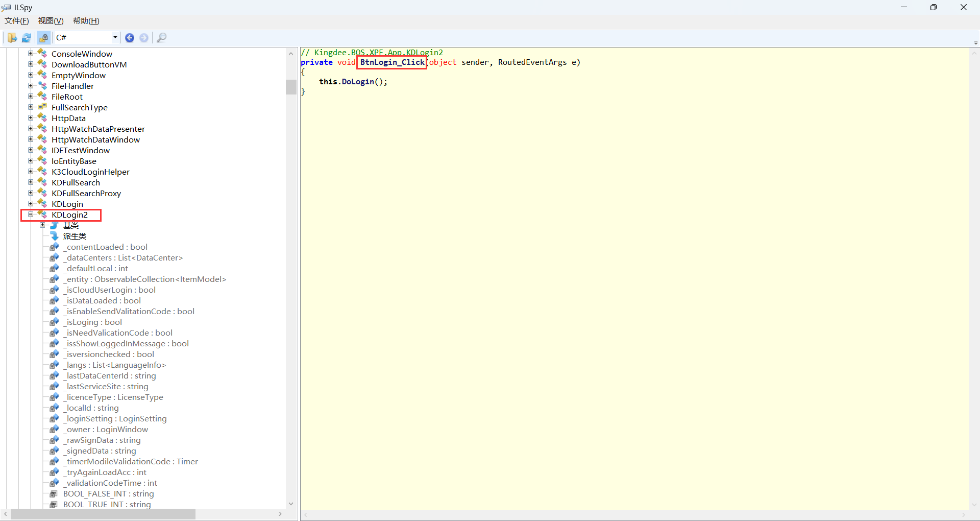Click the _contentLoaded field icon

click(x=54, y=247)
